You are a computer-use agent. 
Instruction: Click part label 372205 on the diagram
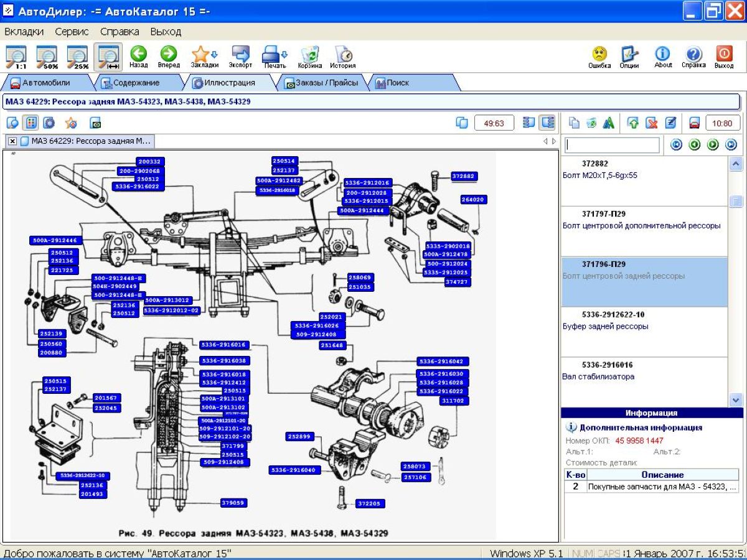[x=371, y=503]
